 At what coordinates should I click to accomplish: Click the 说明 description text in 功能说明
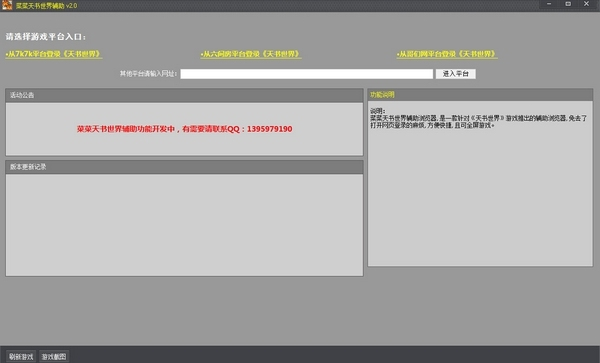click(478, 118)
